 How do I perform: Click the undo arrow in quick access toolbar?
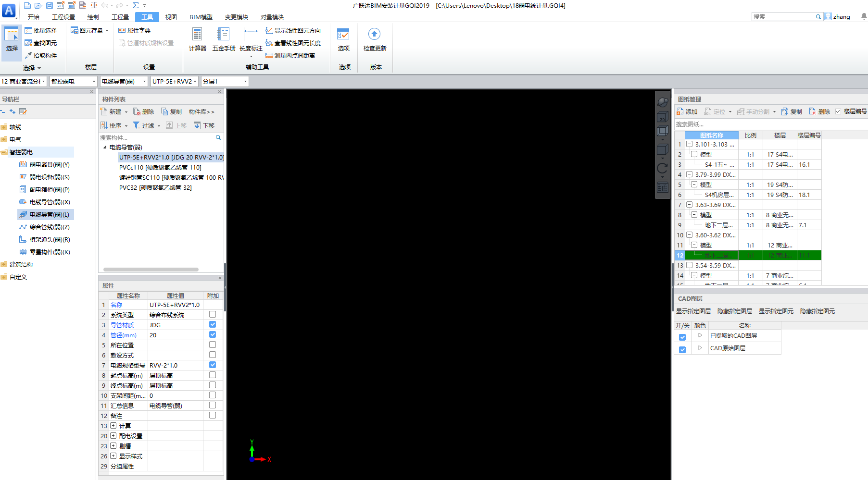click(x=105, y=5)
